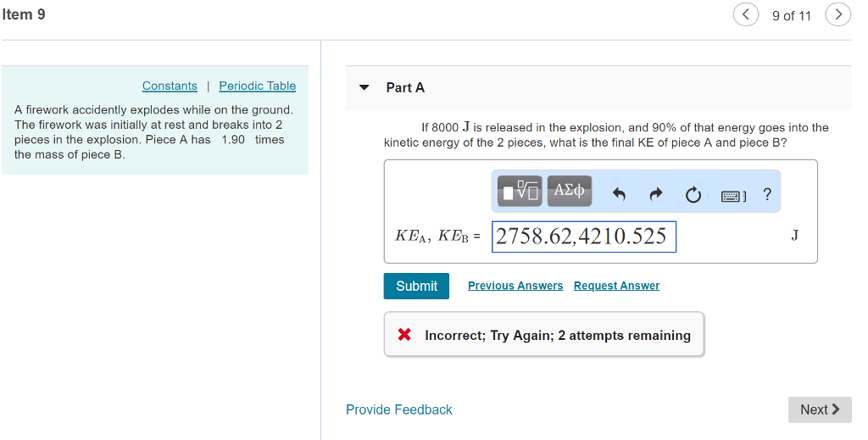Reset the answer with the circular arrow
868x440 pixels.
pyautogui.click(x=693, y=195)
